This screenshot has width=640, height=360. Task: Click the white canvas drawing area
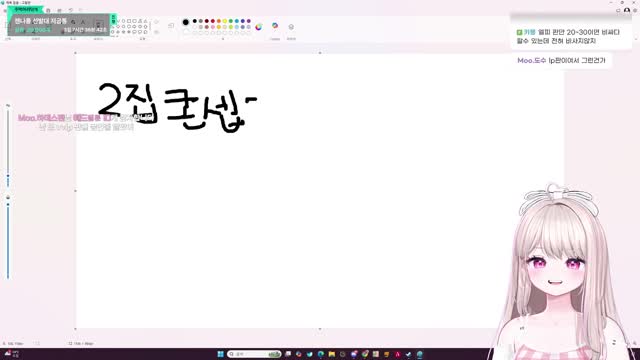[320, 191]
